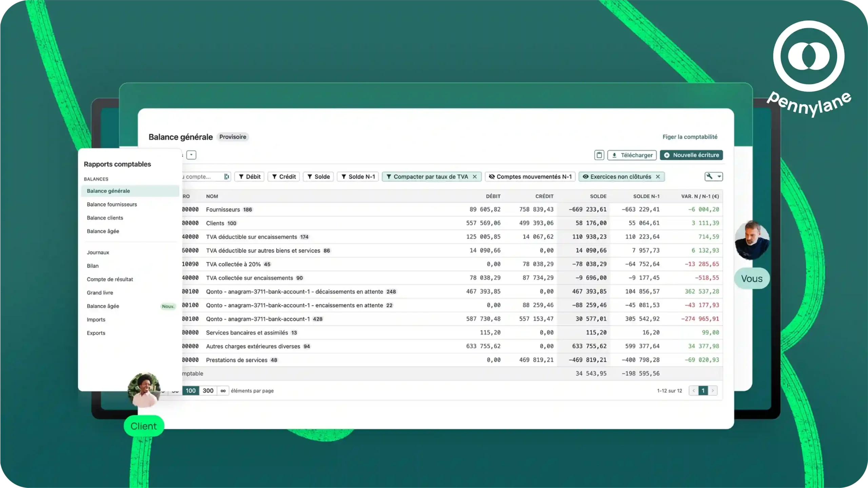Click the clipboard icon next to Télécharger
Image resolution: width=868 pixels, height=488 pixels.
599,155
